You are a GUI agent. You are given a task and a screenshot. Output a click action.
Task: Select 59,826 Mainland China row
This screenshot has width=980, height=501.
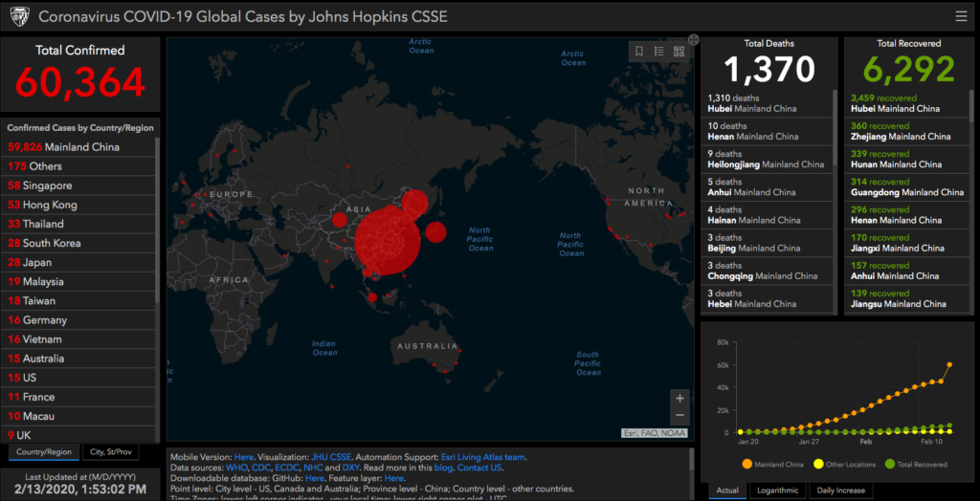pos(80,147)
